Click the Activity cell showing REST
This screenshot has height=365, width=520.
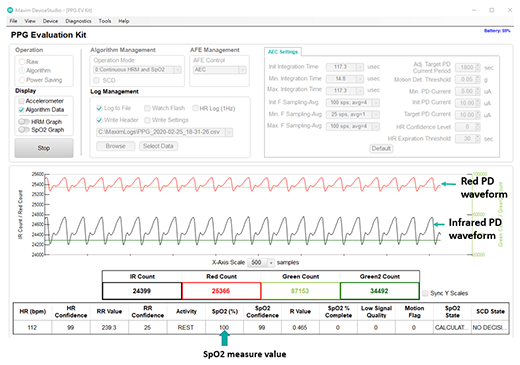point(186,328)
